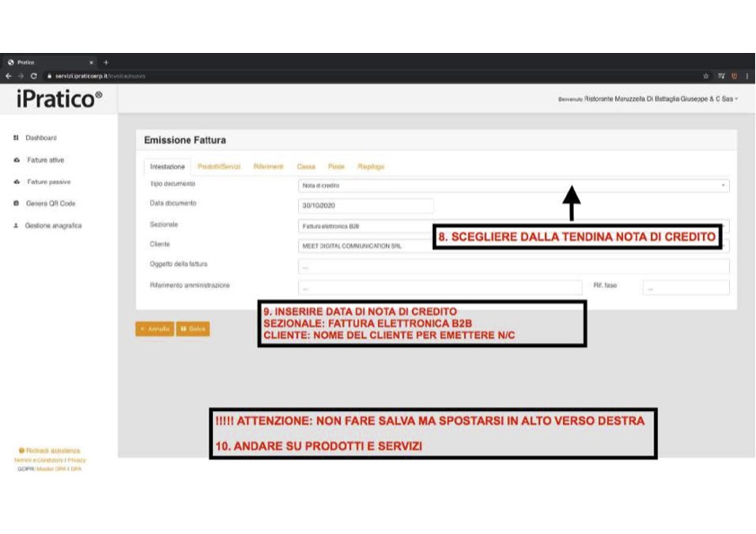Open Fatture attive from the sidebar
756x534 pixels.
(x=44, y=160)
